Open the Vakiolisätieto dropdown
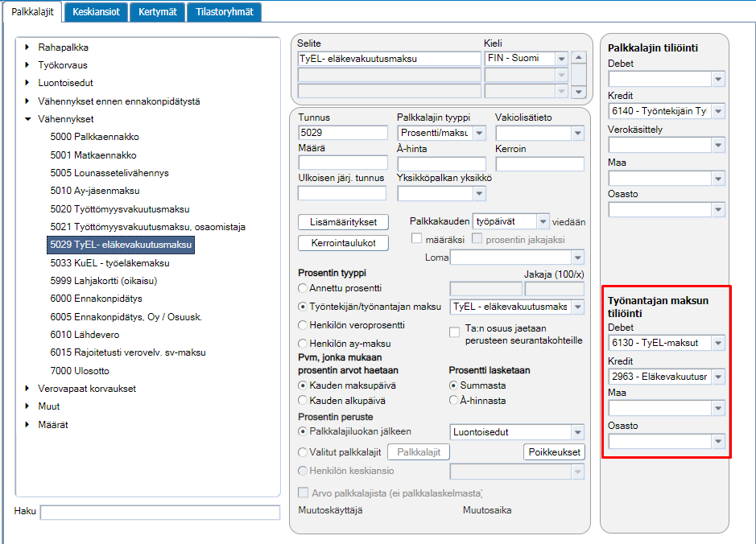 [577, 133]
